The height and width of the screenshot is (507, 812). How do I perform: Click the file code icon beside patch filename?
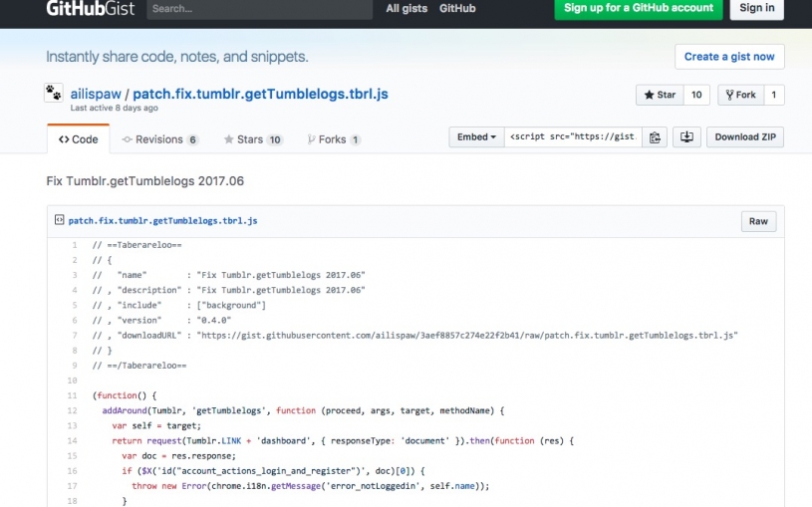pos(60,220)
